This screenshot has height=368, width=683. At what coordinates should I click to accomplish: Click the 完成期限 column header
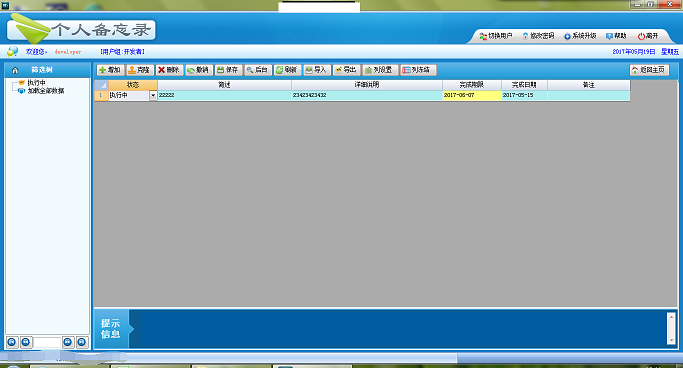(472, 85)
